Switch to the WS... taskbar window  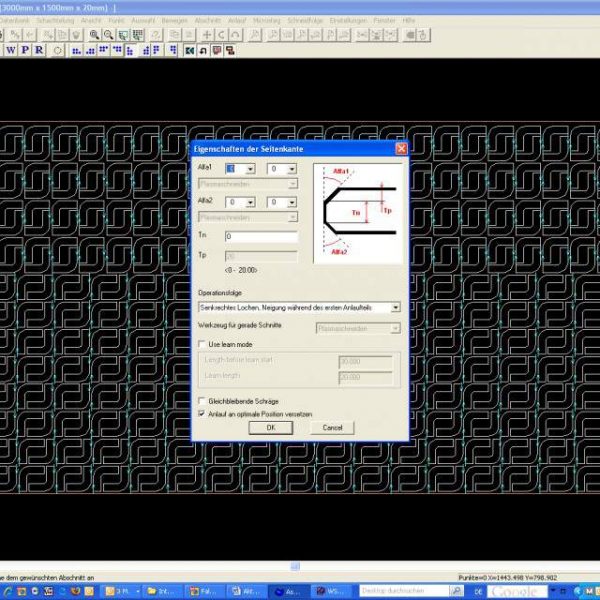coord(331,591)
